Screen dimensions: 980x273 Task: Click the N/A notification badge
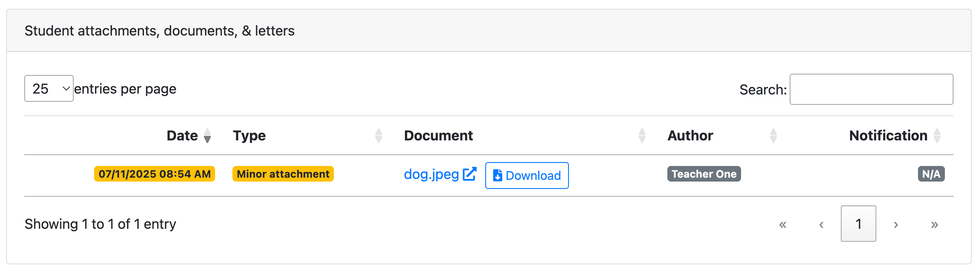[x=931, y=174]
